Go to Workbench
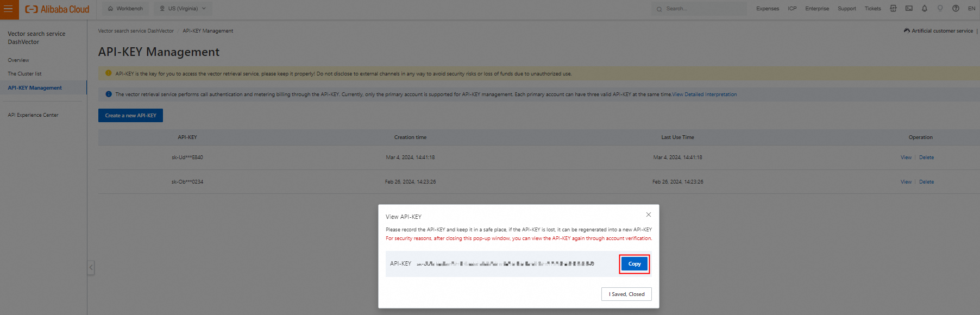This screenshot has height=315, width=980. [x=125, y=9]
